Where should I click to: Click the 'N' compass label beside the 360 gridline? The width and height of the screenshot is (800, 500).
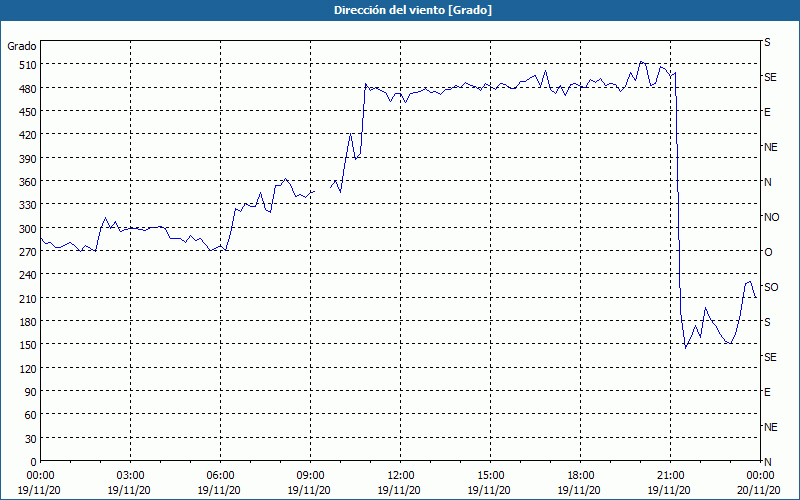pyautogui.click(x=768, y=182)
